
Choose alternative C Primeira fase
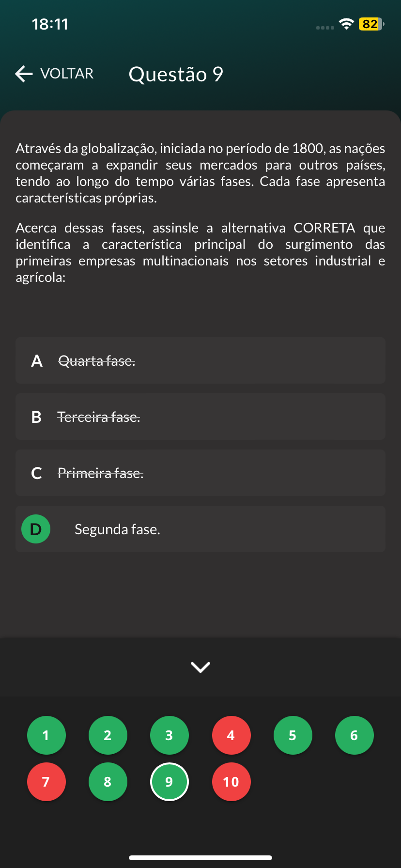point(200,473)
